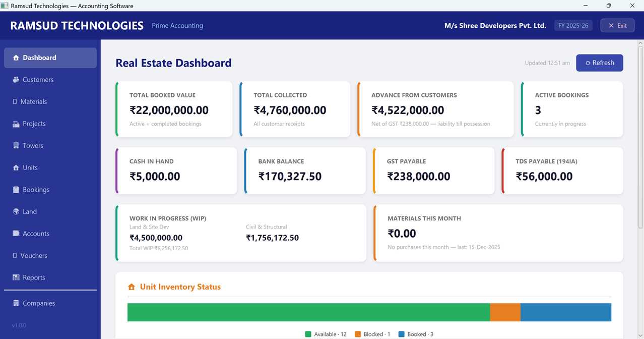The image size is (644, 339).
Task: Open the Bookings page label
Action: (36, 190)
